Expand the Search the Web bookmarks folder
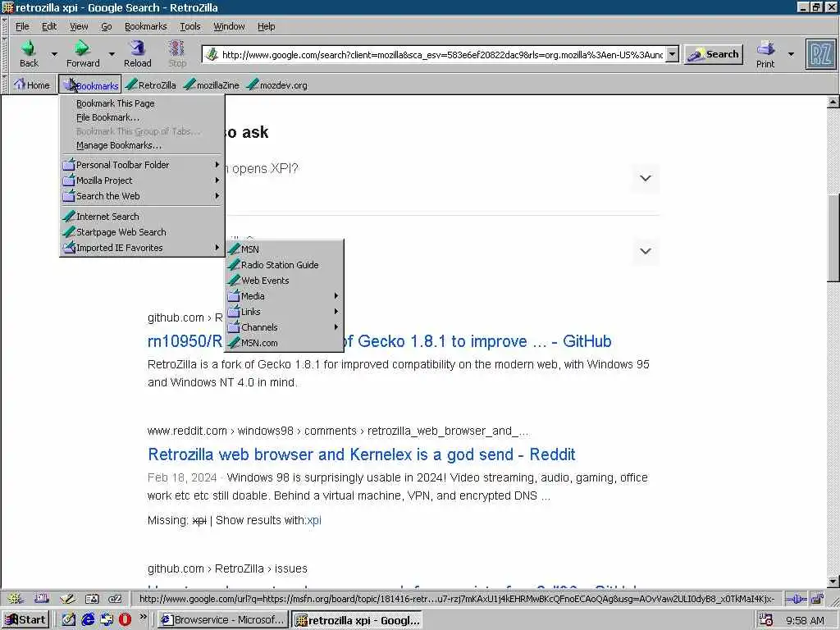 click(141, 196)
